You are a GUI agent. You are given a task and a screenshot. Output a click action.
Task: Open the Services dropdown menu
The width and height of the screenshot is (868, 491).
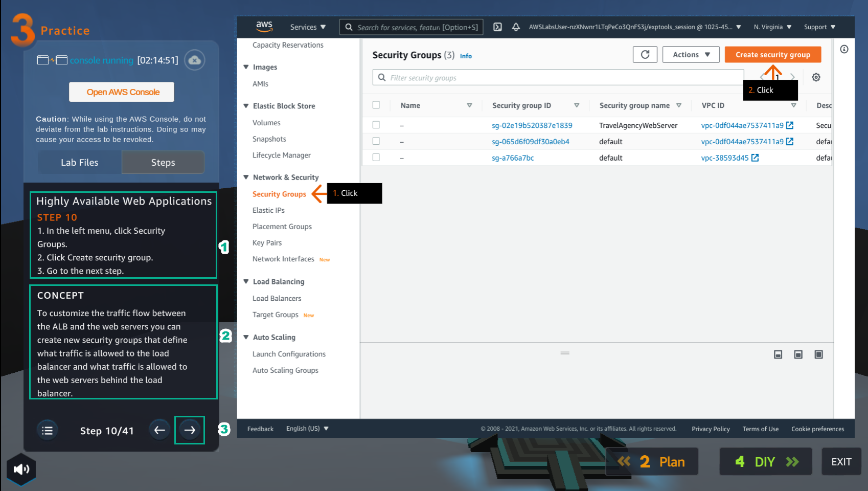[x=308, y=27]
